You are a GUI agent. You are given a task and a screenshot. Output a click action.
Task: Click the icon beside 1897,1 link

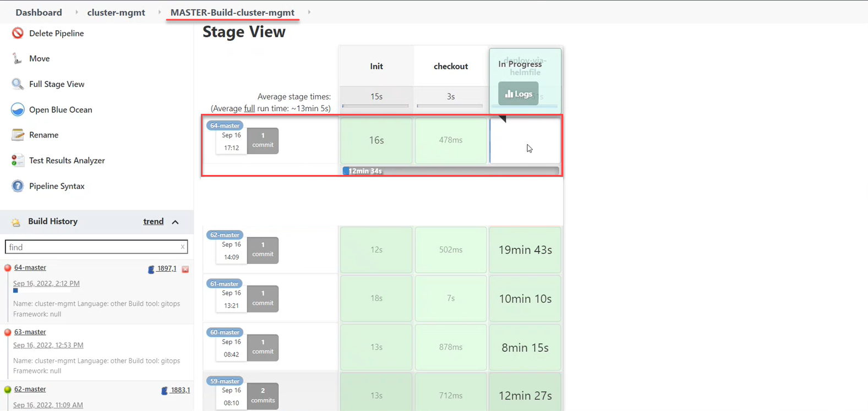(x=151, y=269)
